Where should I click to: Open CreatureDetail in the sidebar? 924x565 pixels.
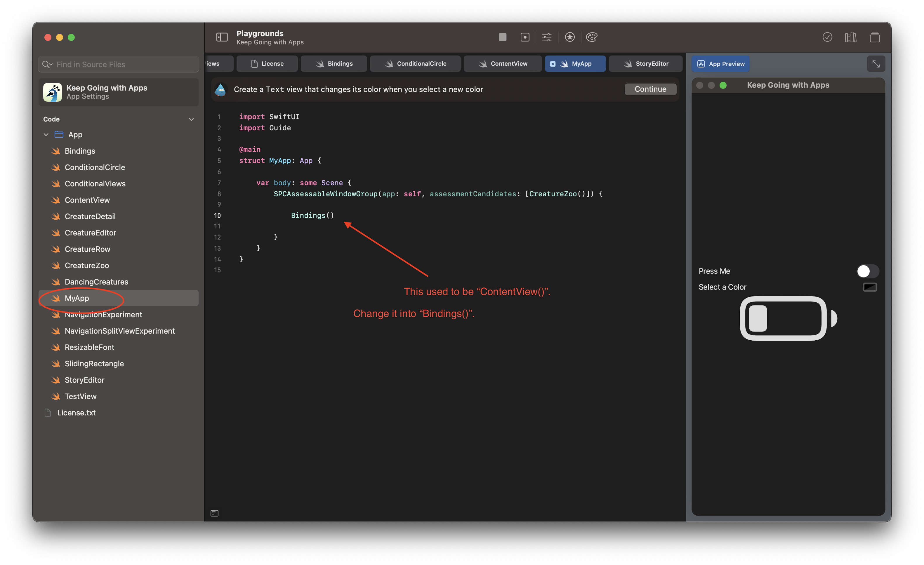click(x=119, y=216)
